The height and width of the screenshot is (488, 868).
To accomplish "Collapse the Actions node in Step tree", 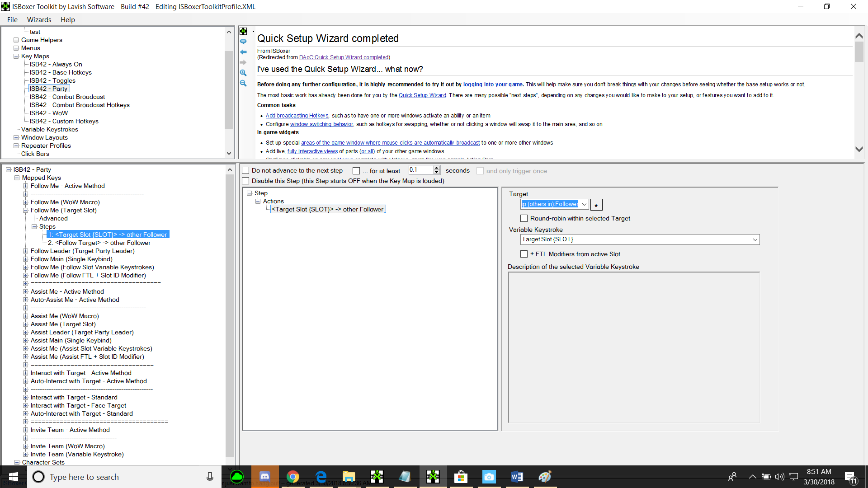I will click(x=258, y=202).
